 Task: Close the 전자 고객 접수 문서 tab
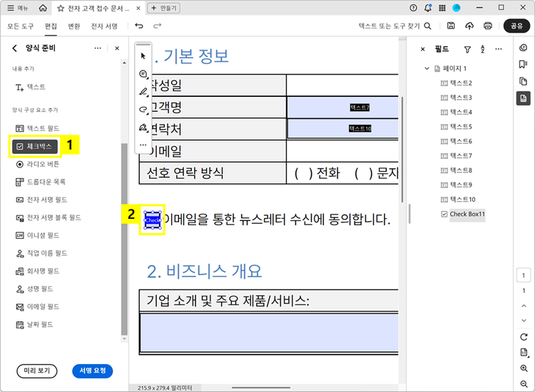click(x=138, y=8)
